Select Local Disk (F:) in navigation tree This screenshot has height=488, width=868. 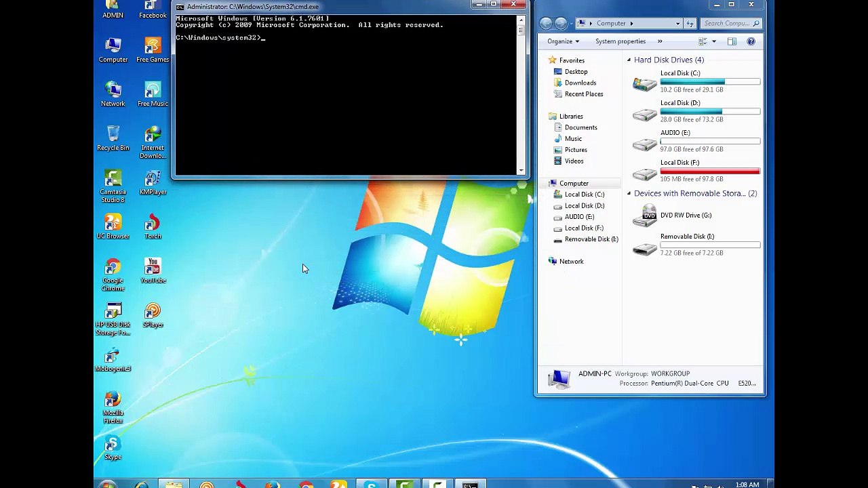[x=584, y=228]
